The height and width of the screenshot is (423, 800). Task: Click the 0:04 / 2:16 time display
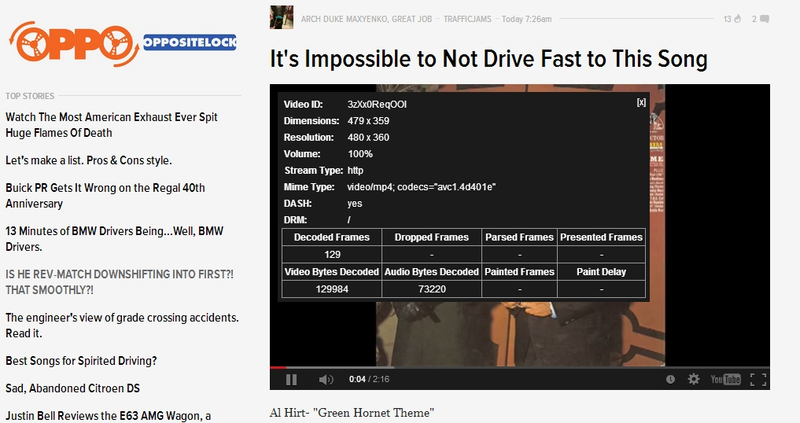[369, 379]
